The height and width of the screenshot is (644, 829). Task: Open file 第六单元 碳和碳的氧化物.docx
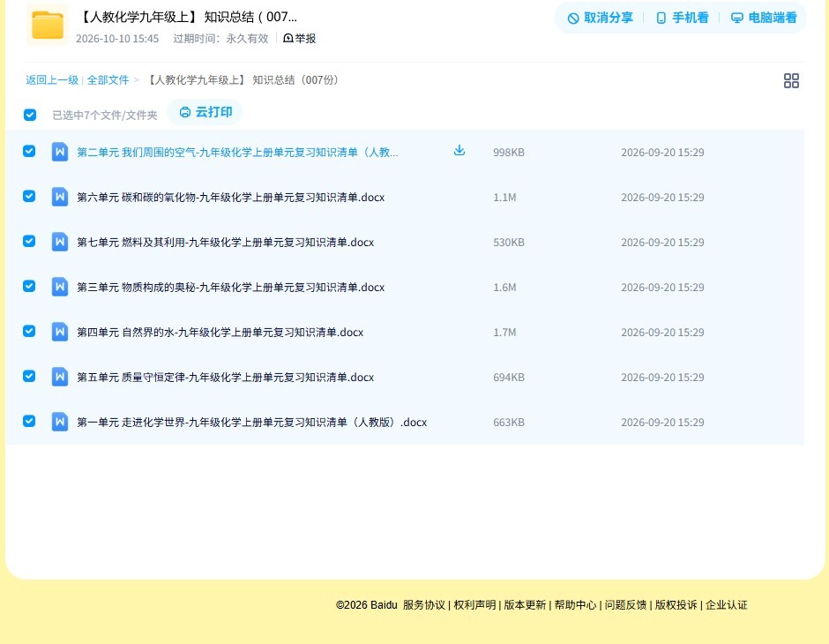(x=230, y=198)
